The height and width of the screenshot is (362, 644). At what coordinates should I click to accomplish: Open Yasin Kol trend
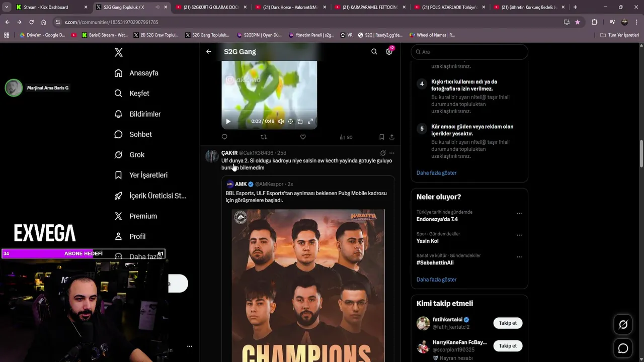coord(427,241)
